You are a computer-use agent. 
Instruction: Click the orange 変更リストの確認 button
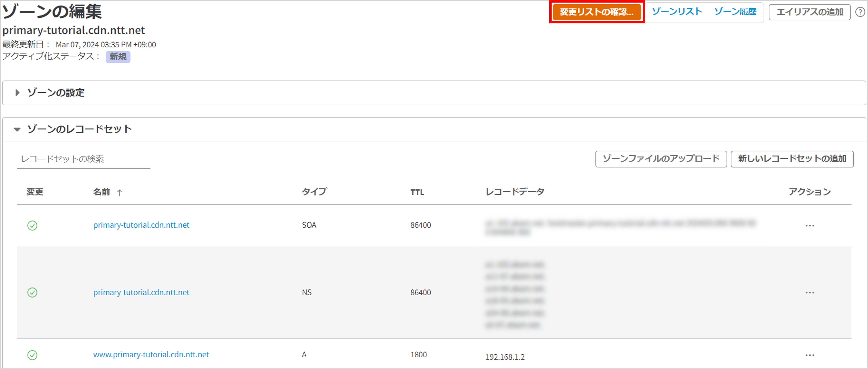(596, 12)
